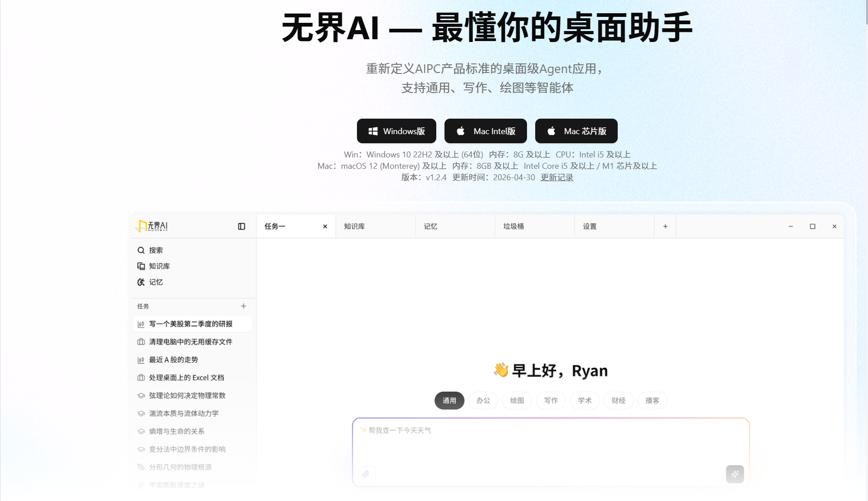Click chart icon beside 最近 A 股的走势
The image size is (868, 501).
(x=141, y=360)
